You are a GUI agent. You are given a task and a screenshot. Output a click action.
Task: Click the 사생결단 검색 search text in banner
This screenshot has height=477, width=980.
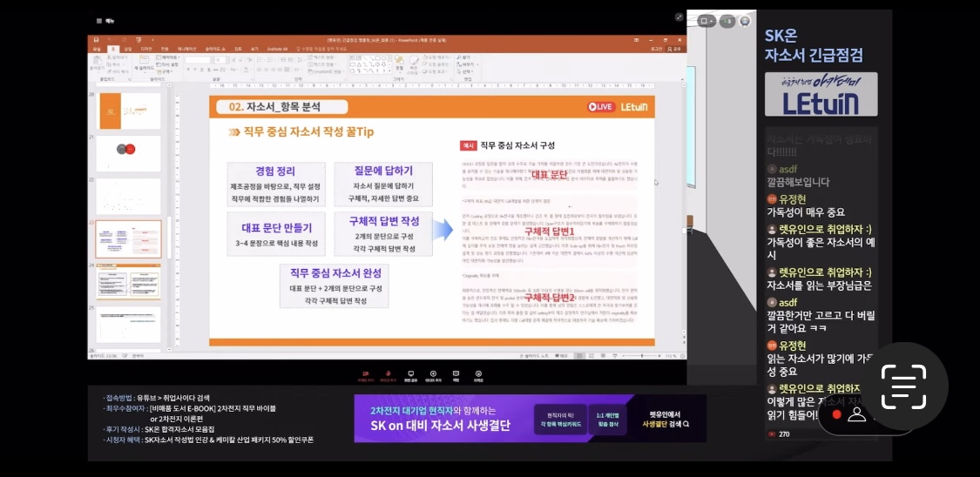(666, 423)
